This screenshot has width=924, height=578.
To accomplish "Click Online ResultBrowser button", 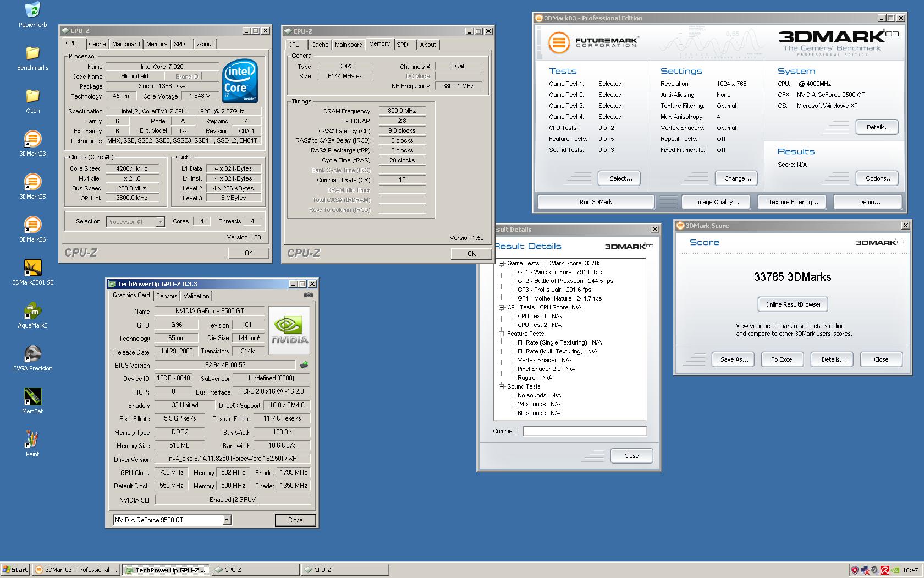I will [793, 304].
